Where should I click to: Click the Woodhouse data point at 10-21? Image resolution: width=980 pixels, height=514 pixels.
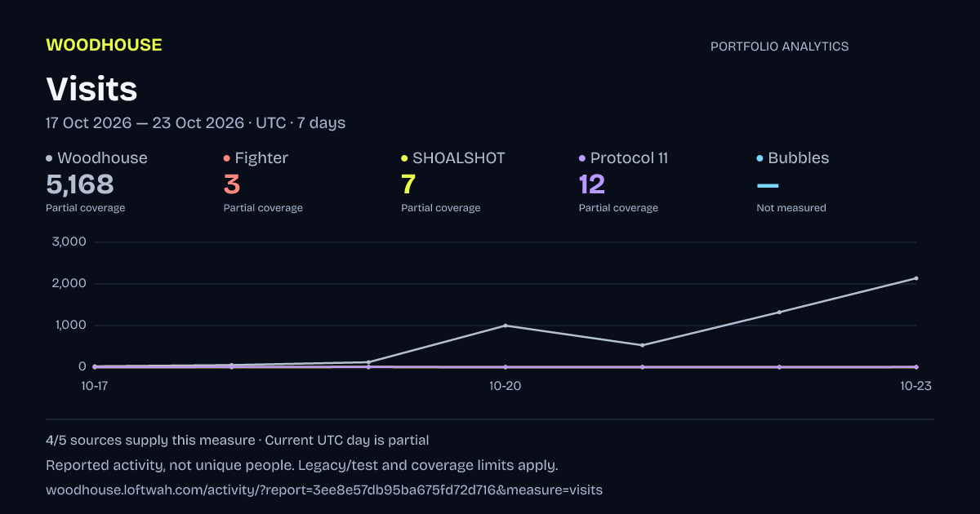click(643, 345)
